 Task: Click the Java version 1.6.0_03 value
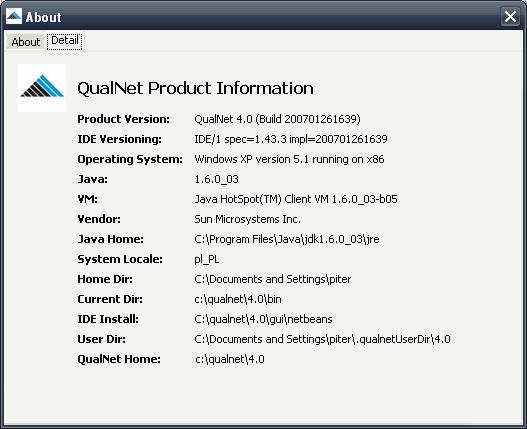tap(216, 179)
